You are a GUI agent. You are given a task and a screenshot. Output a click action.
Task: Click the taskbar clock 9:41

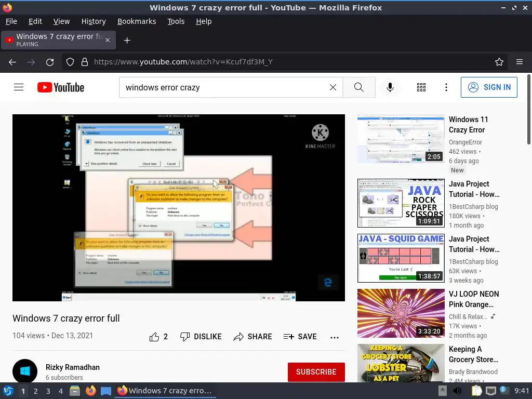pos(522,391)
